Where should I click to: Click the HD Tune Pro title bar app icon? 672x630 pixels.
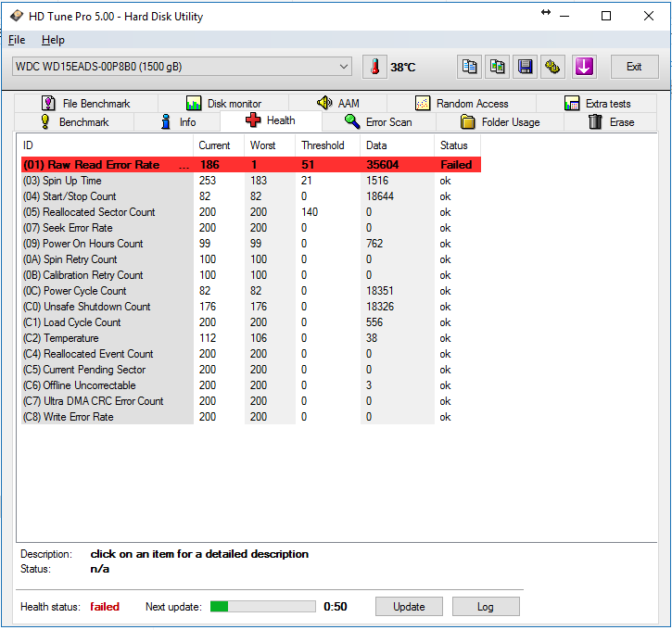click(17, 17)
